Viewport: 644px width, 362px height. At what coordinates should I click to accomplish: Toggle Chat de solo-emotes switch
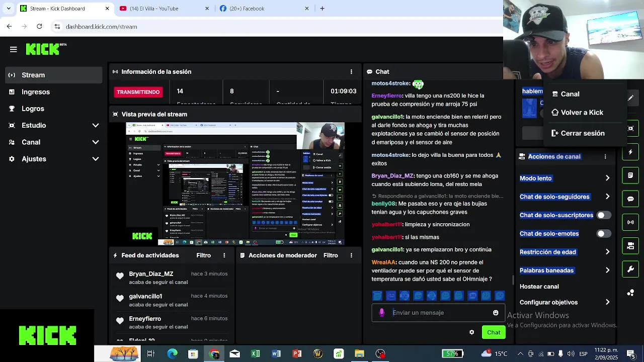click(x=604, y=234)
